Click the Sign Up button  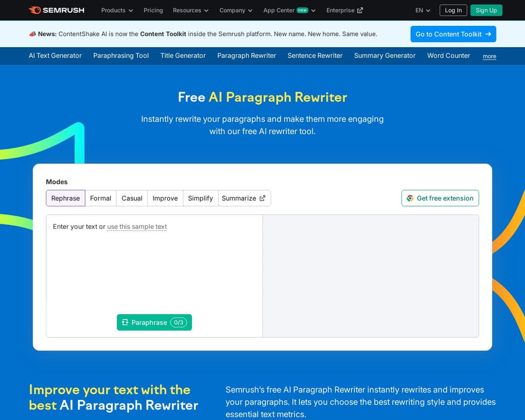coord(486,10)
